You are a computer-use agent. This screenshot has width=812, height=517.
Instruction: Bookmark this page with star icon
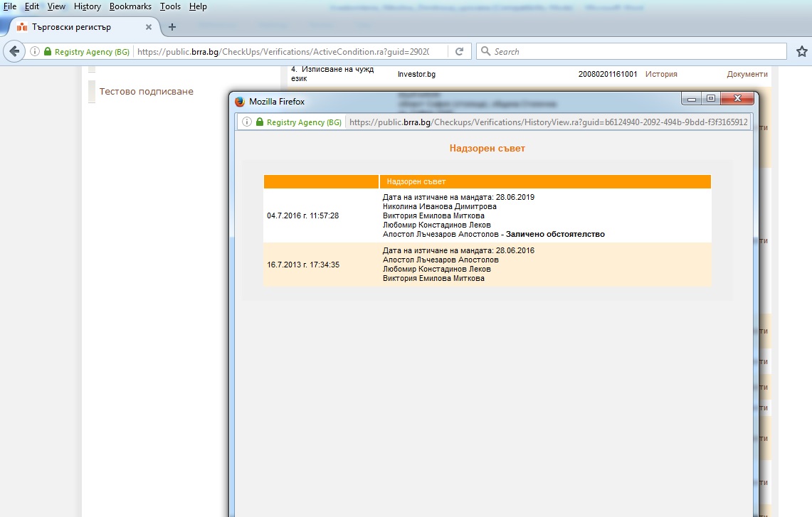pyautogui.click(x=801, y=51)
